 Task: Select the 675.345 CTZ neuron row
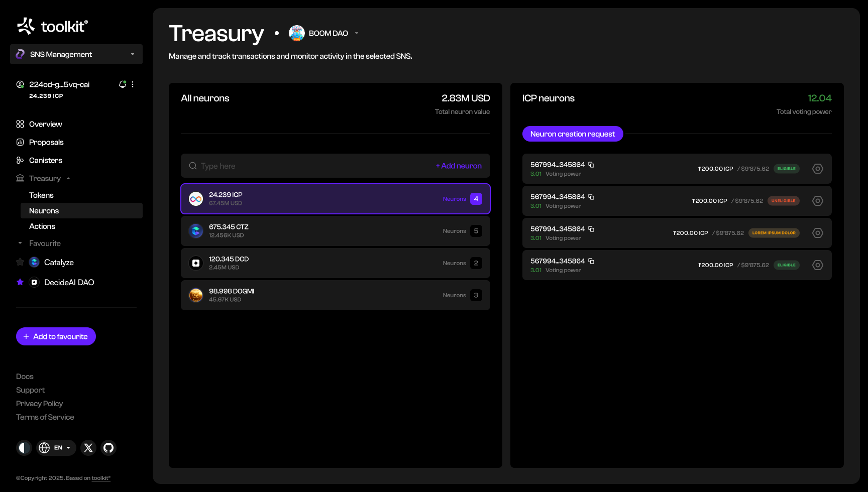coord(336,231)
